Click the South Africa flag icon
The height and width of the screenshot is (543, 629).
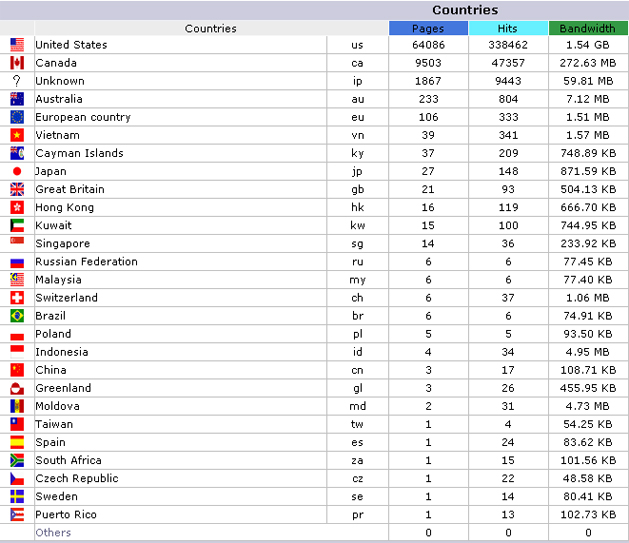(17, 460)
